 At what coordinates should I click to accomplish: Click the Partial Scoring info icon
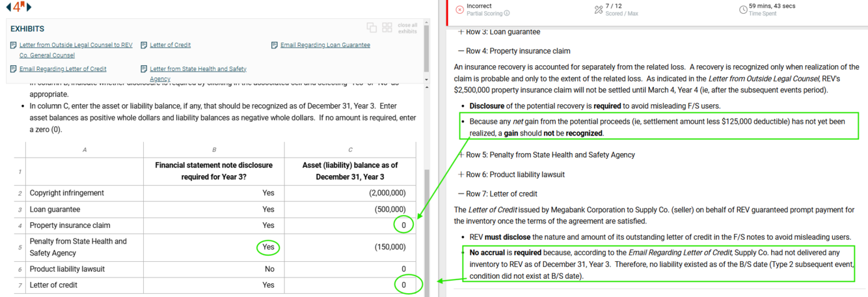click(507, 13)
